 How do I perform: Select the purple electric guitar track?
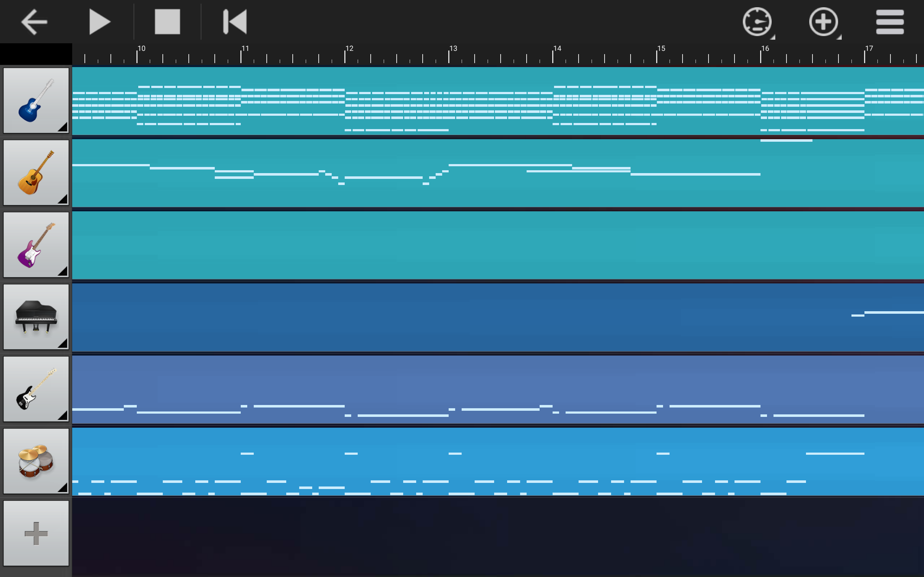36,245
